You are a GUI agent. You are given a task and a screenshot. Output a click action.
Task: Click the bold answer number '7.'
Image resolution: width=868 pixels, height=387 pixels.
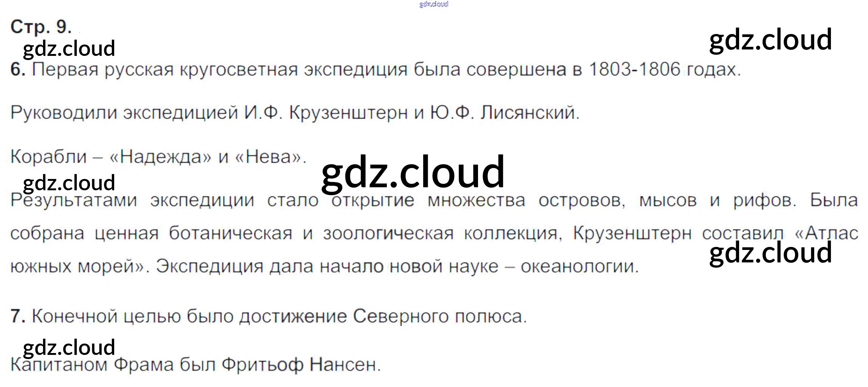pyautogui.click(x=18, y=316)
